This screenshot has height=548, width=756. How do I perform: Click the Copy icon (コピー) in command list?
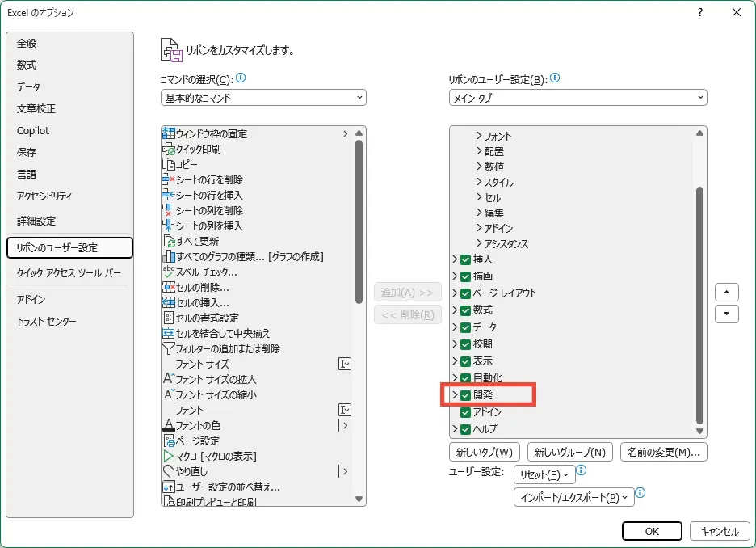coord(169,165)
